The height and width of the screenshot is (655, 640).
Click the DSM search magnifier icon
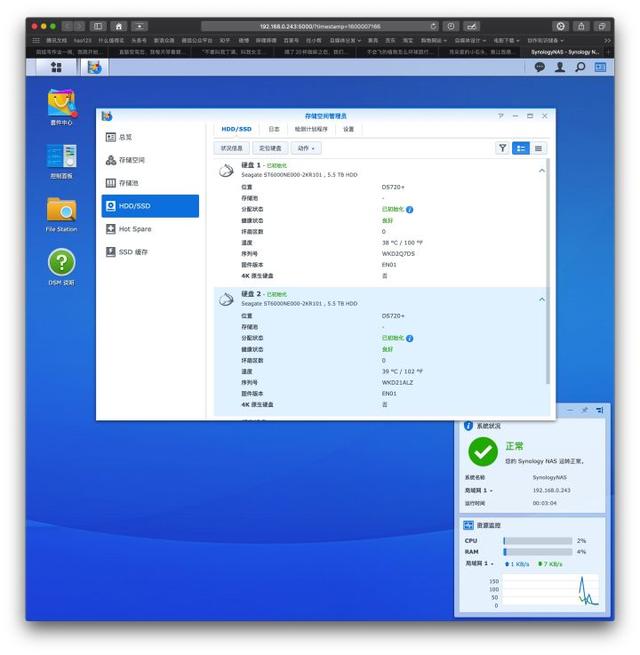[580, 67]
